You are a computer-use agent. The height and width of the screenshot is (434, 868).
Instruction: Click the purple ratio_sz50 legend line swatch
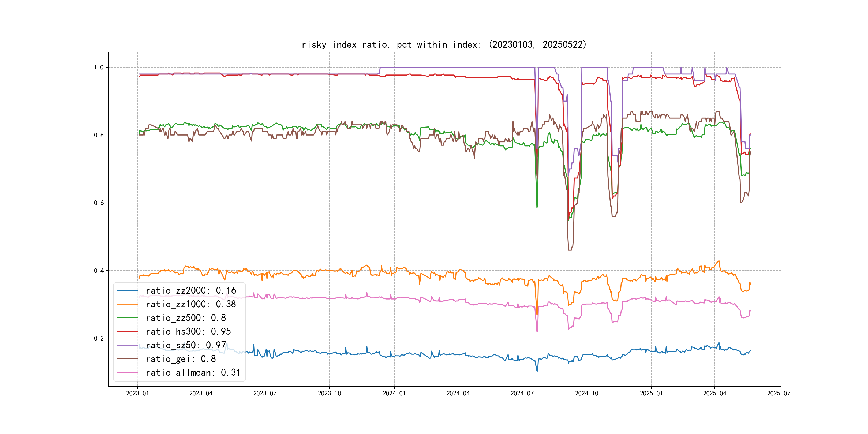pos(127,345)
